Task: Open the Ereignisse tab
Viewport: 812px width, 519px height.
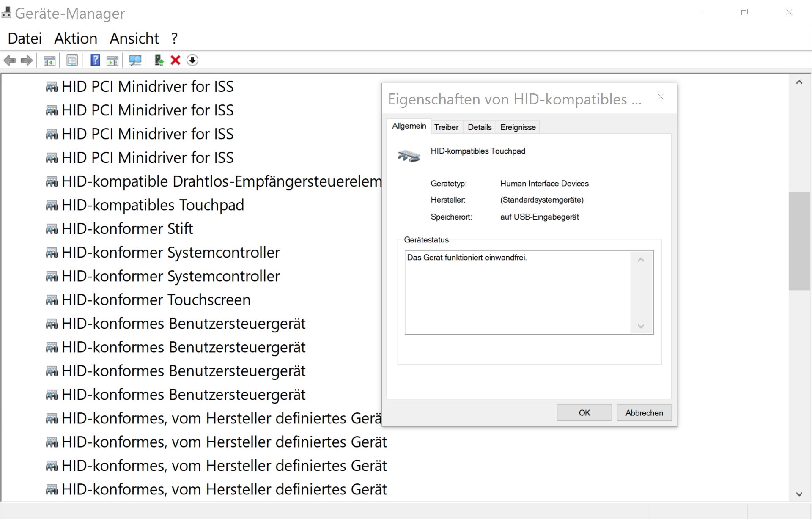Action: tap(518, 127)
